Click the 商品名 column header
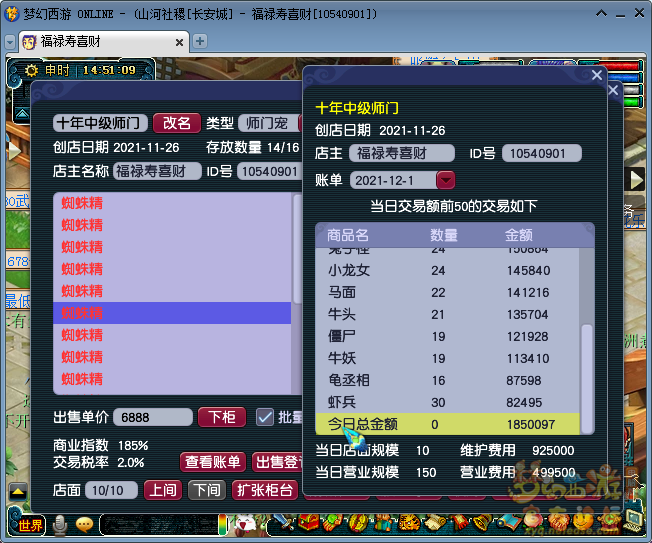Viewport: 652px width, 543px height. pos(348,235)
